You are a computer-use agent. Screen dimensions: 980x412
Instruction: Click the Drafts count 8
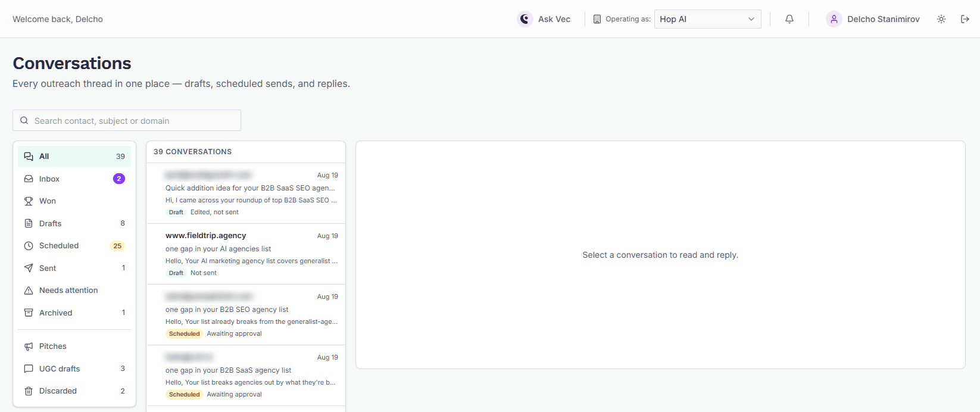tap(123, 223)
